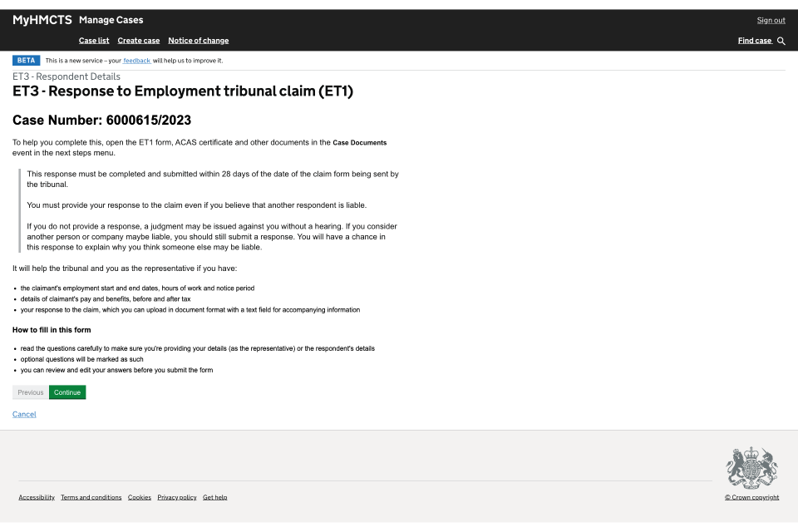798x532 pixels.
Task: Read the Privacy policy
Action: click(x=177, y=497)
